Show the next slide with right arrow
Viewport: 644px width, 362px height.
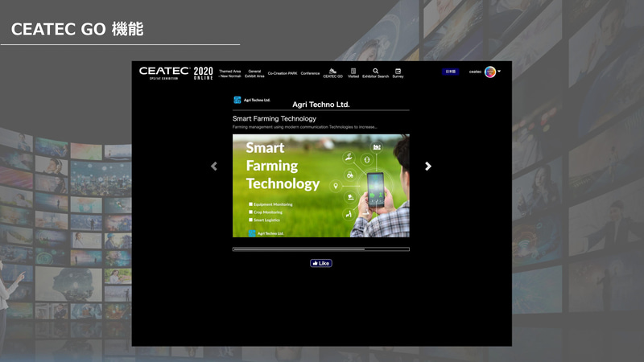428,167
